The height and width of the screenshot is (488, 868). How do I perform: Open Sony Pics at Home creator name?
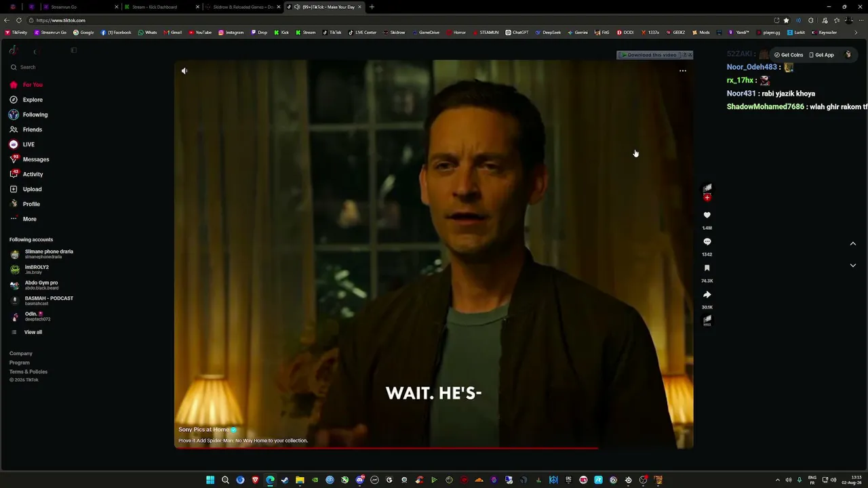(x=203, y=430)
